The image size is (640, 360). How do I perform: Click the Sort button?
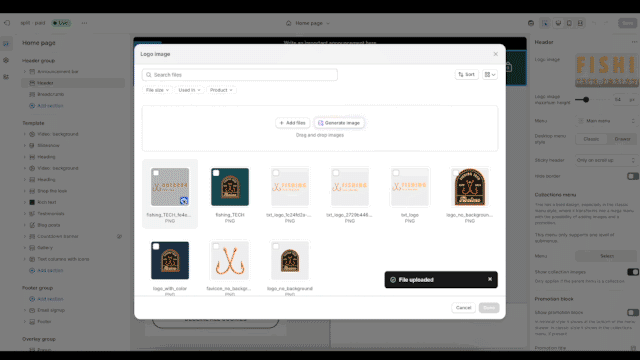(467, 75)
